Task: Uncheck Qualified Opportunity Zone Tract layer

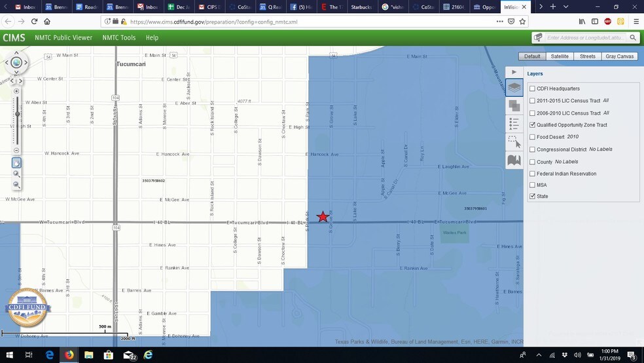Action: (532, 124)
